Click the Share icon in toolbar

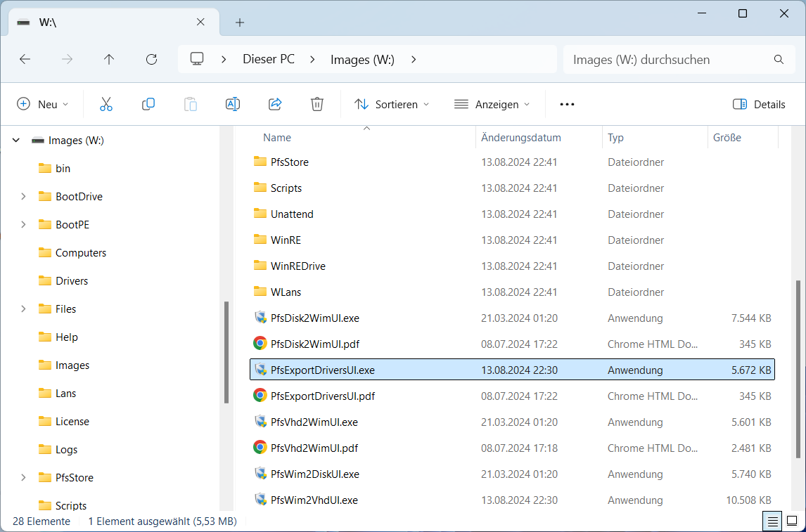275,104
